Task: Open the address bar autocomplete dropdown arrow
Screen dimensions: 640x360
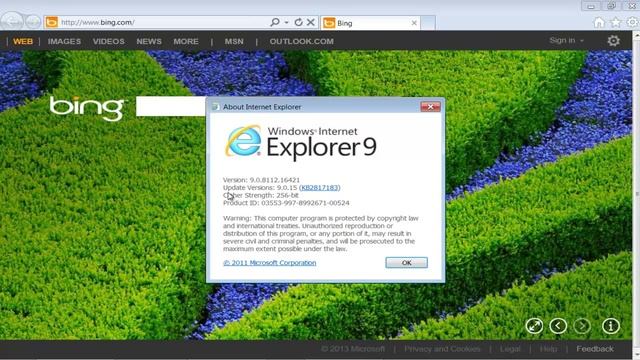Action: [287, 22]
